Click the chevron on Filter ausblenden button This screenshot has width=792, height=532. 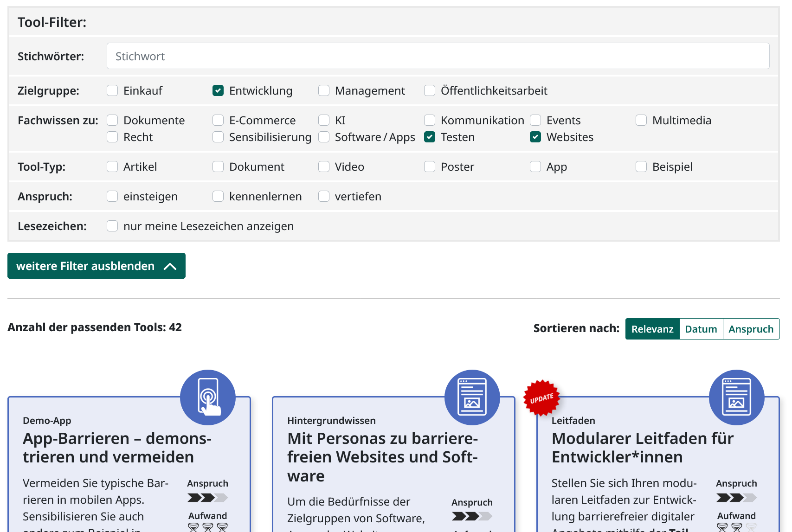coord(170,266)
